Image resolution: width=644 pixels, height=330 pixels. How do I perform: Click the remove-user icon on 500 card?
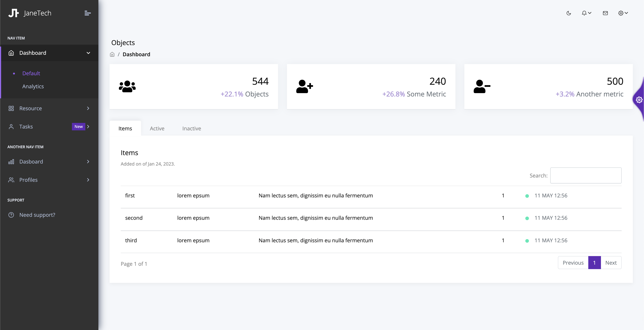(x=482, y=86)
